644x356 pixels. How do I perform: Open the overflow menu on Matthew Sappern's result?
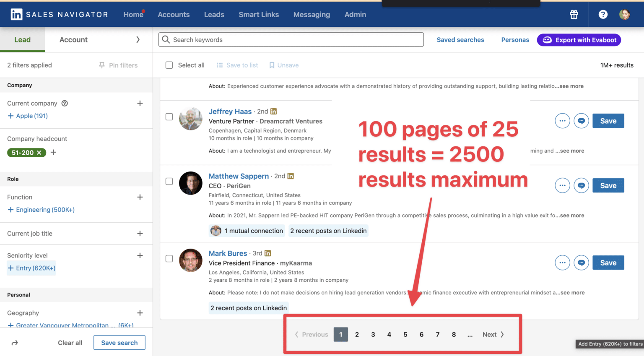click(x=562, y=185)
